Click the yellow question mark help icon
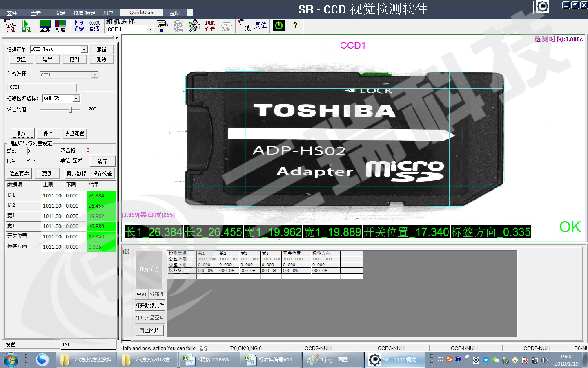This screenshot has width=588, height=368. [x=294, y=25]
